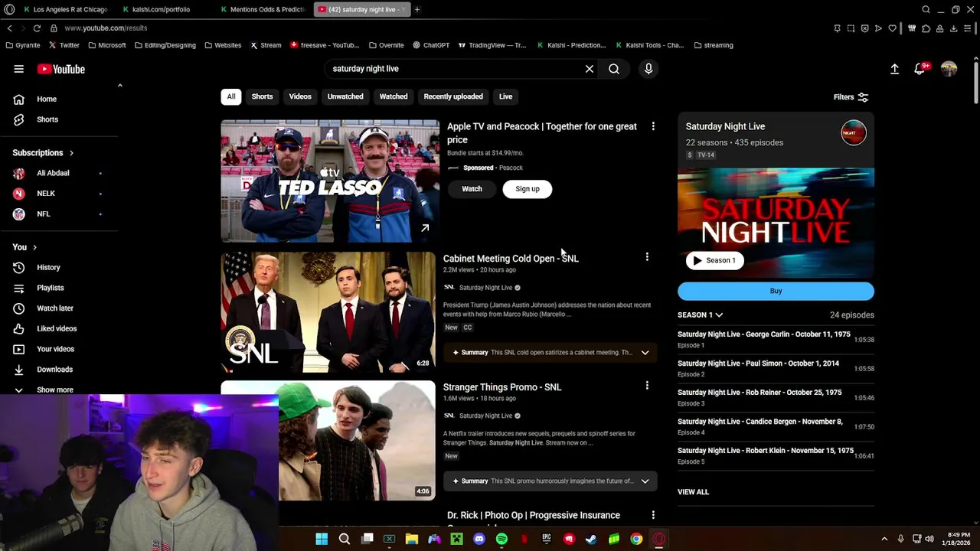Select the Watched filter chip
The height and width of the screenshot is (551, 980).
point(394,96)
